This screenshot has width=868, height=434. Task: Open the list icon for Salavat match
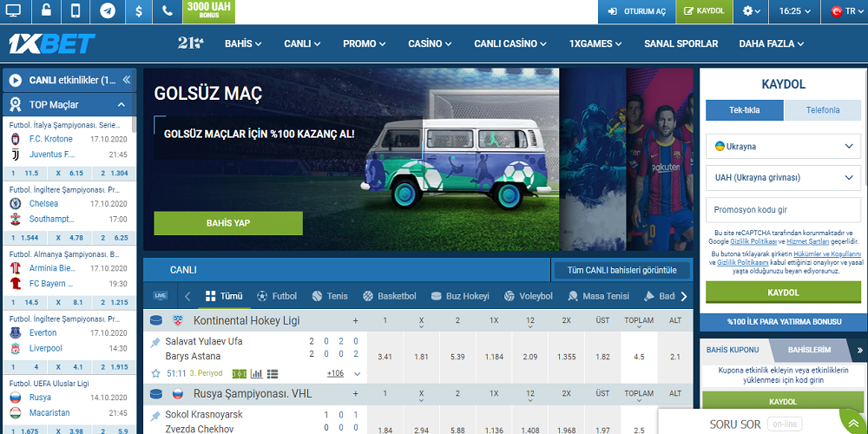(273, 373)
